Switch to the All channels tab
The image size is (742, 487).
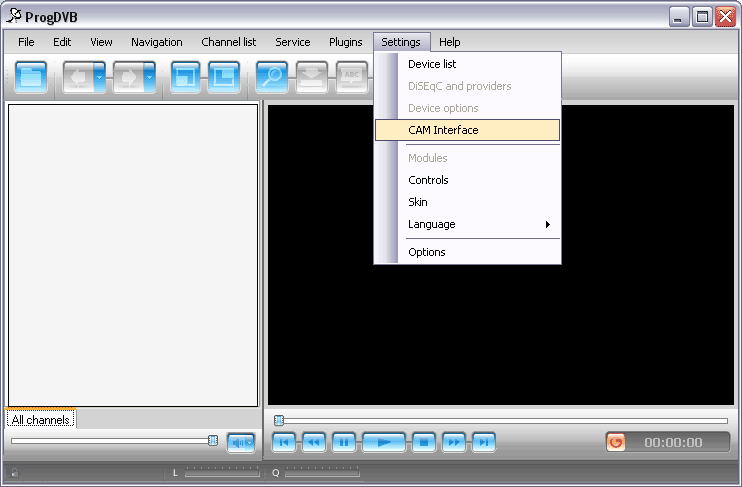41,420
